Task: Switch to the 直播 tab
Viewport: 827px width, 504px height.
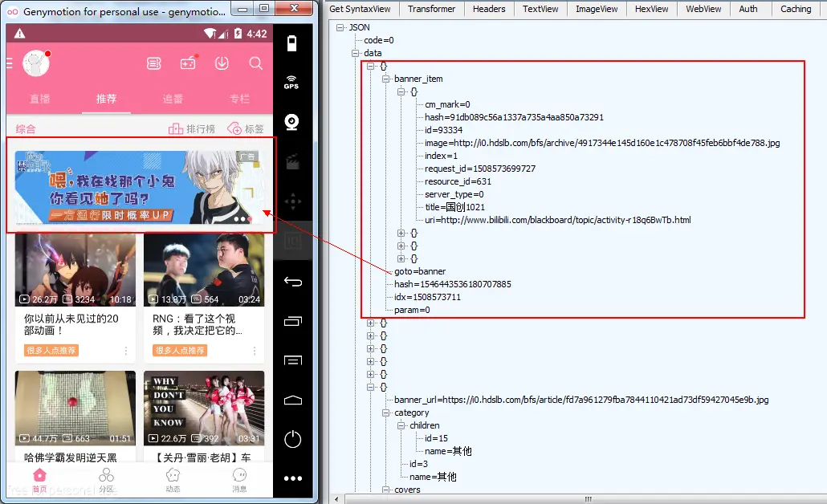Action: point(39,99)
